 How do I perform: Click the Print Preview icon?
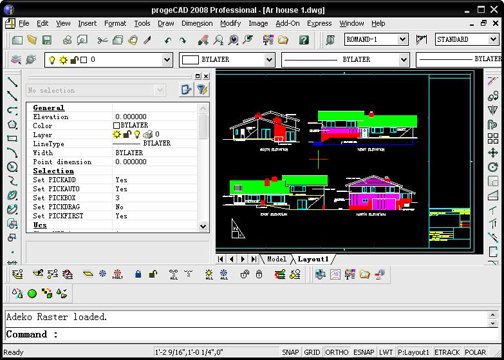pyautogui.click(x=82, y=40)
